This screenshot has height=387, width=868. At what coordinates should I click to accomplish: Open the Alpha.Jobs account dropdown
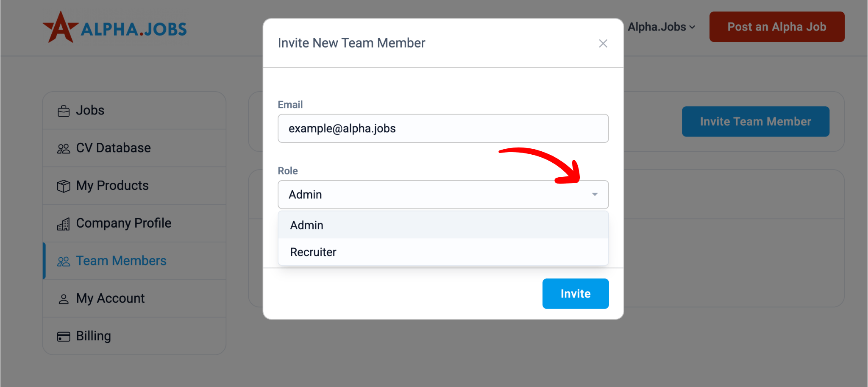(x=661, y=27)
